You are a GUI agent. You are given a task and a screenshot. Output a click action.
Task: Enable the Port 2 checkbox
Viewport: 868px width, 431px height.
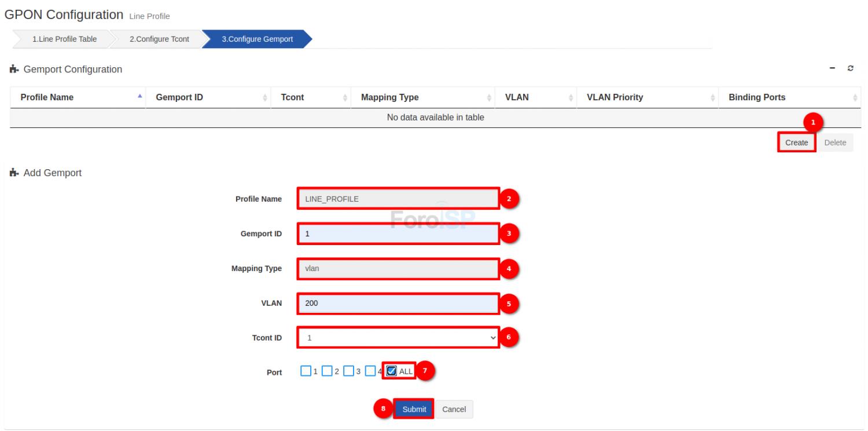pyautogui.click(x=327, y=371)
